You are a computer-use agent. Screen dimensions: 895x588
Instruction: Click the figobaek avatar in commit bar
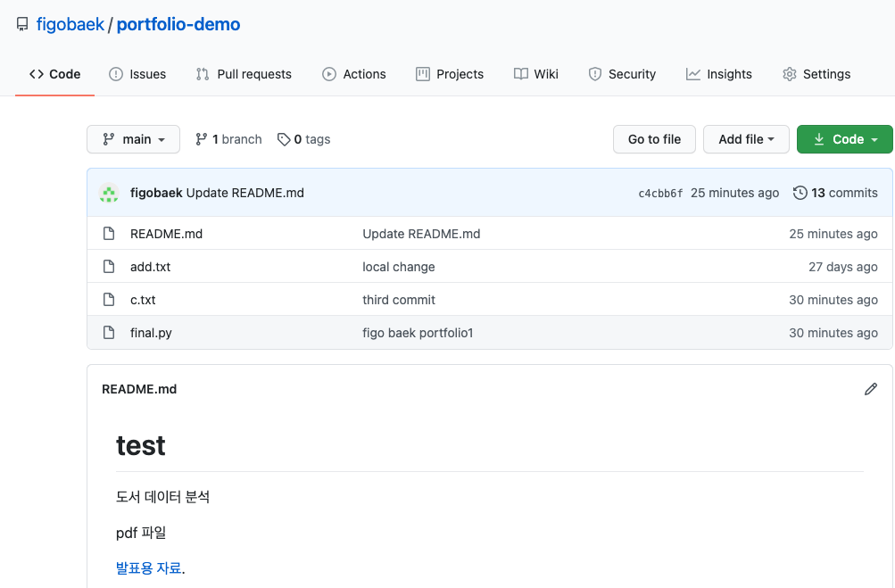click(x=109, y=193)
